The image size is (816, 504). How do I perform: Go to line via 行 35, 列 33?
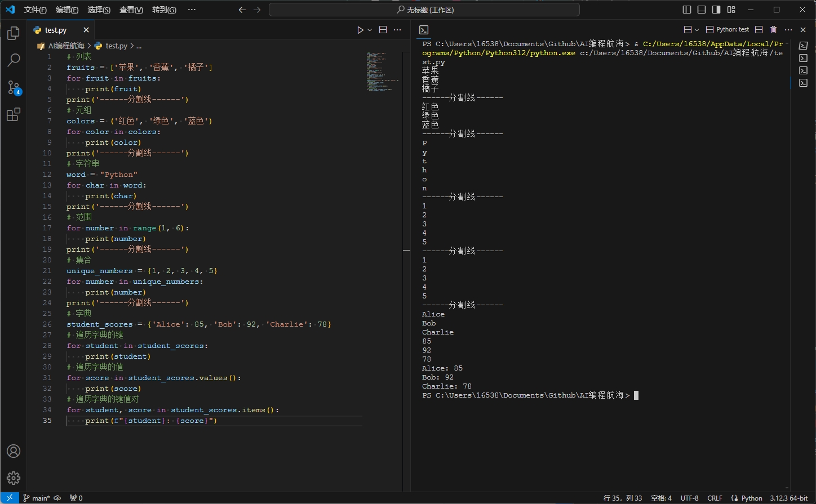pos(623,498)
